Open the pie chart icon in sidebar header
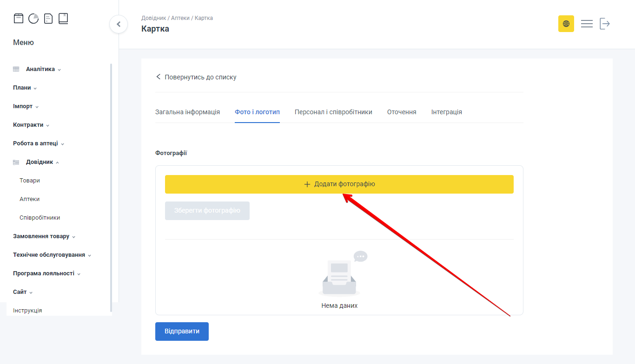Image resolution: width=635 pixels, height=364 pixels. 33,19
